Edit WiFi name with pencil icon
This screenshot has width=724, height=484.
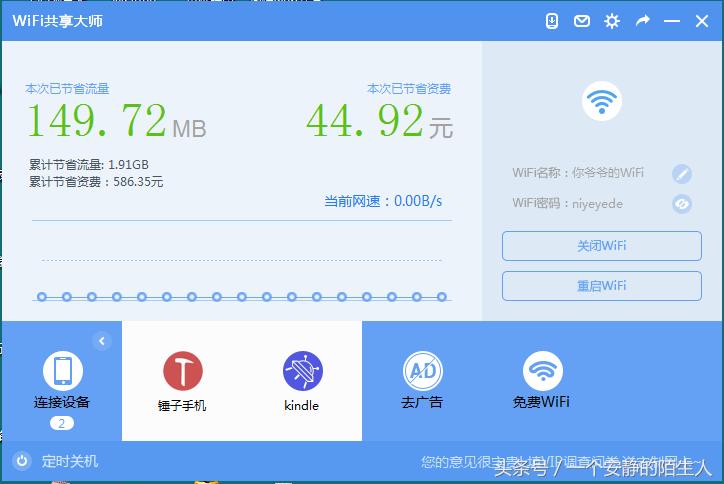coord(682,174)
